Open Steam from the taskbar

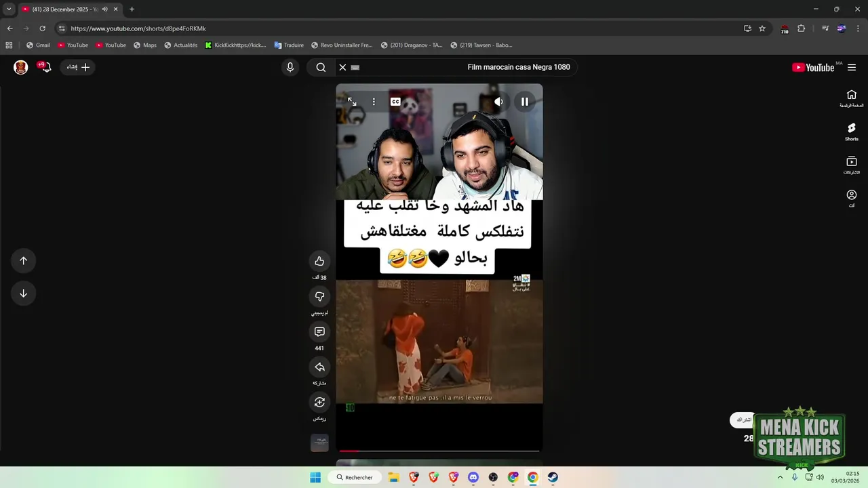tap(553, 477)
